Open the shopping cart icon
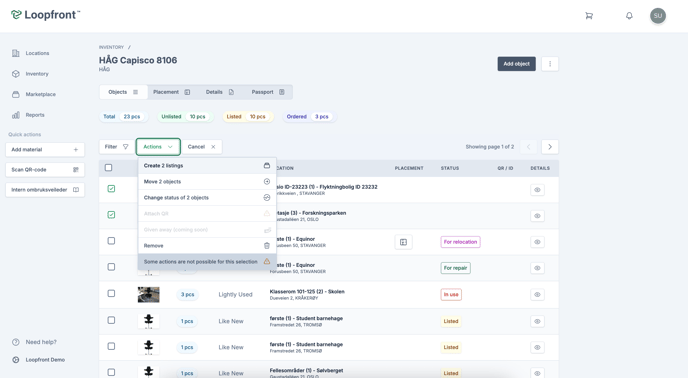688x378 pixels. click(589, 16)
